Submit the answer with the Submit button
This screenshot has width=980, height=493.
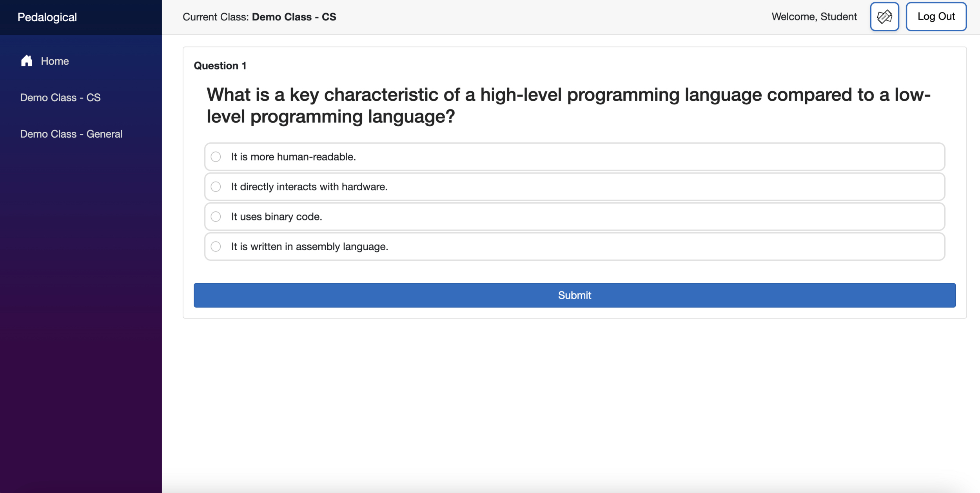coord(574,295)
